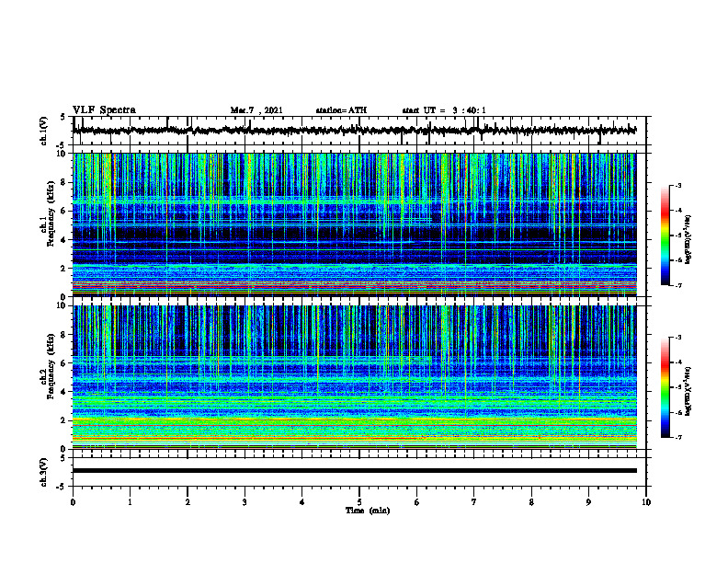This screenshot has height=563, width=728.
Task: Click the ch.1 spectrogram color scale bar
Action: [x=665, y=236]
